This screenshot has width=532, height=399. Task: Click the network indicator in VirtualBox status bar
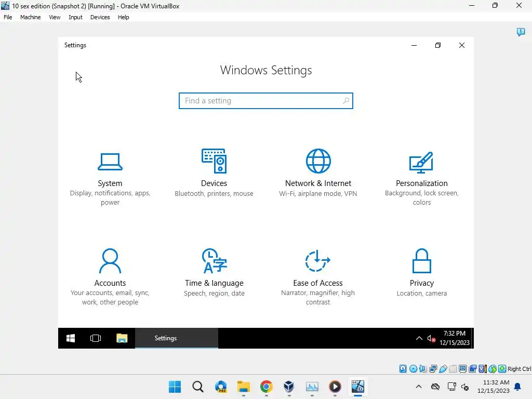433,369
